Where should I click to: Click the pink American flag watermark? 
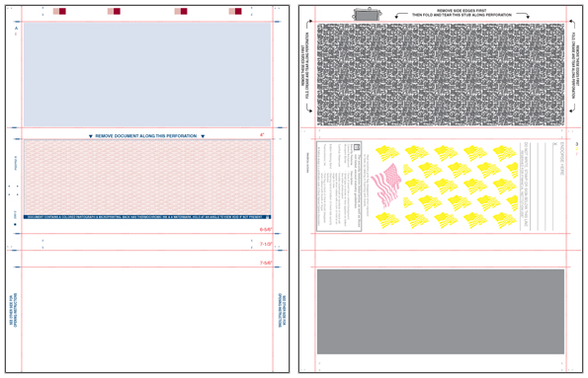[385, 186]
